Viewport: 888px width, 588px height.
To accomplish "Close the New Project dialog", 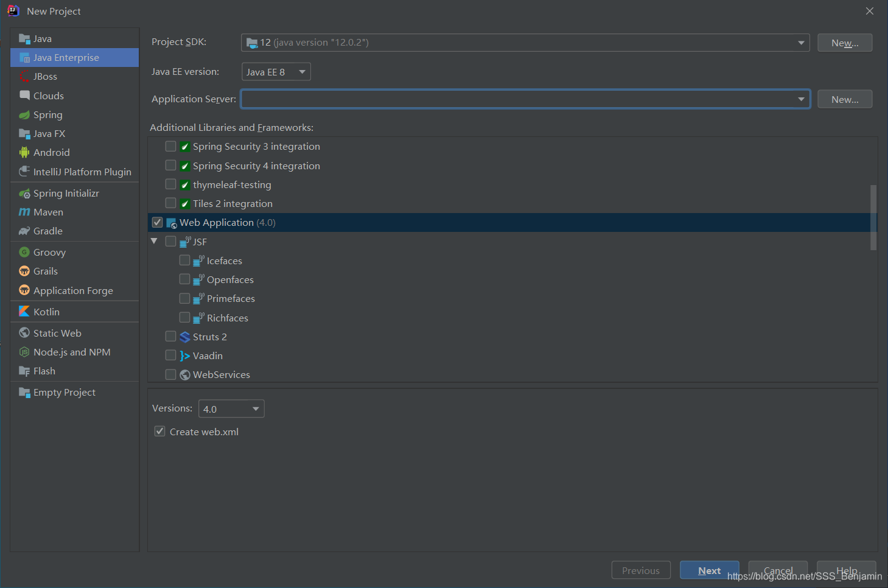I will click(870, 11).
